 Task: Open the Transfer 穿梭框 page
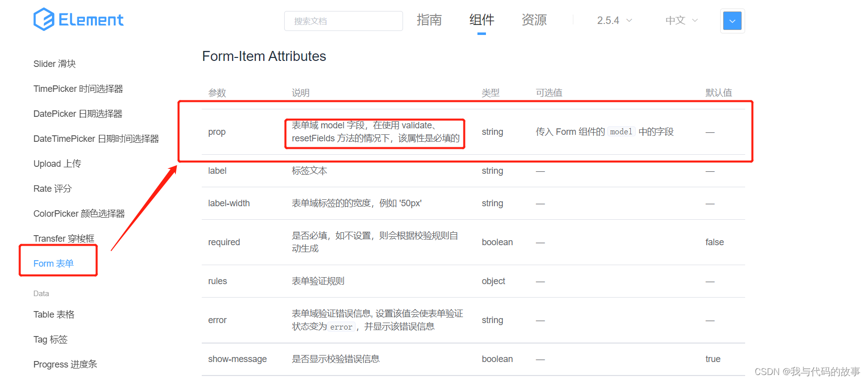pos(64,239)
